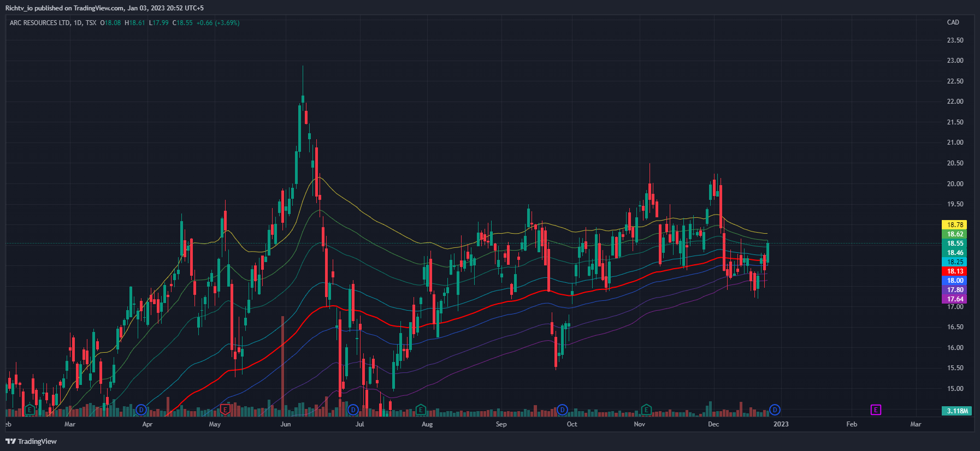Click the purple 17.80 price label

pyautogui.click(x=955, y=289)
